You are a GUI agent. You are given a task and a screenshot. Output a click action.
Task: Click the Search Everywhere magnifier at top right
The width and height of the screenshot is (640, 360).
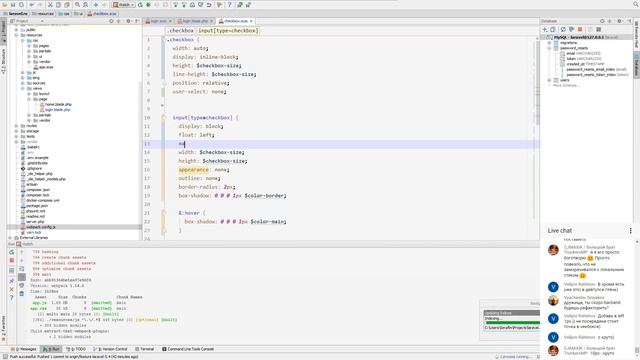[x=636, y=4]
